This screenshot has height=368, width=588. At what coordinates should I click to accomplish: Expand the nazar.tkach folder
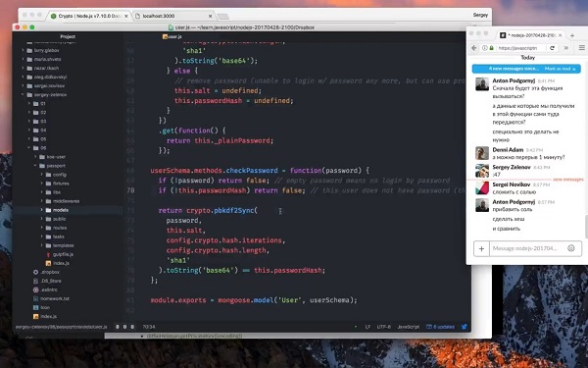(x=23, y=68)
